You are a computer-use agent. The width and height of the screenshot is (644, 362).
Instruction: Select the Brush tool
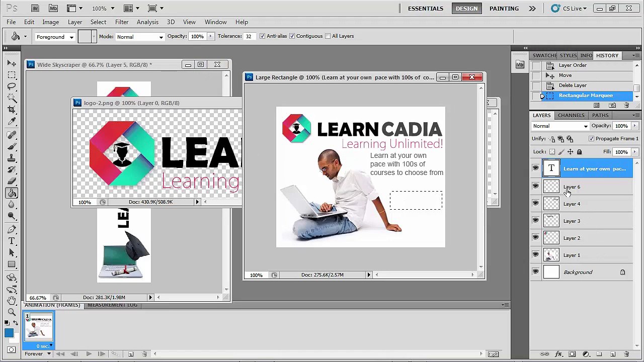pos(12,147)
